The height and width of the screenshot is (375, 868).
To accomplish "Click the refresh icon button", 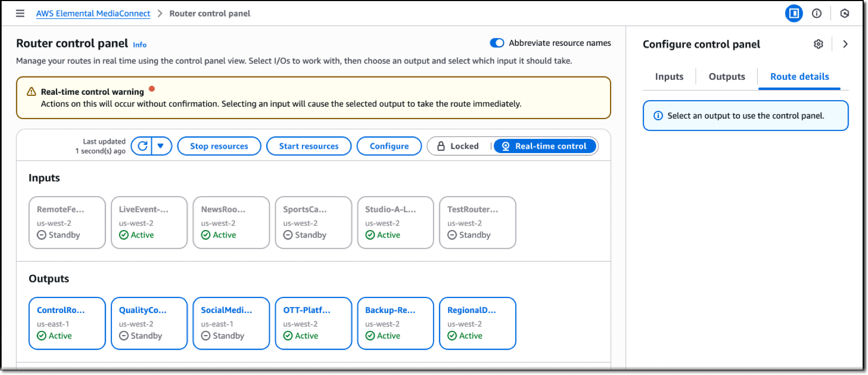I will [x=142, y=146].
